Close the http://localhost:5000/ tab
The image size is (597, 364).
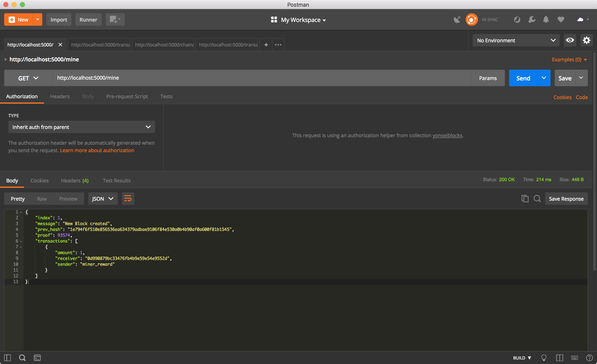(x=60, y=45)
